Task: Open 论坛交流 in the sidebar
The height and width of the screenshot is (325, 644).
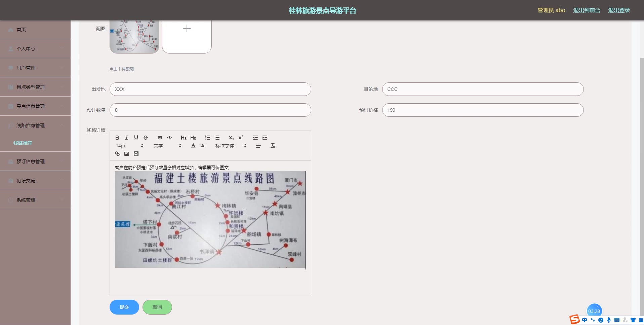Action: [x=35, y=181]
